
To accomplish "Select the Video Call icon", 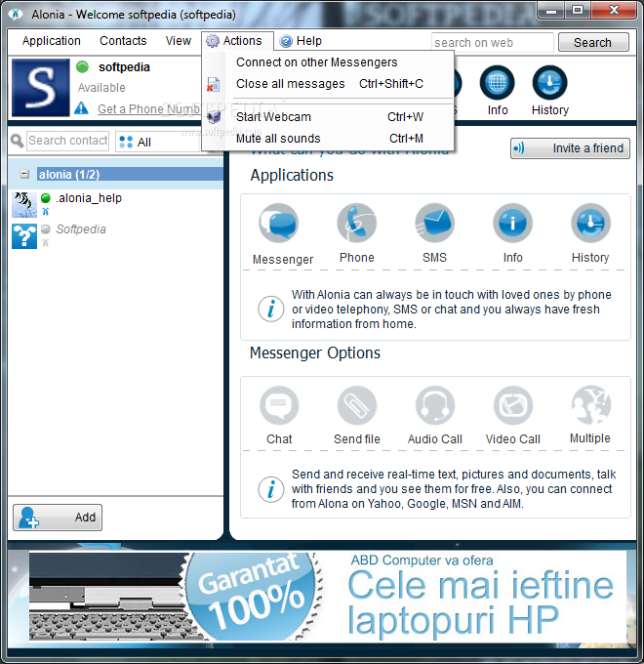I will point(512,405).
